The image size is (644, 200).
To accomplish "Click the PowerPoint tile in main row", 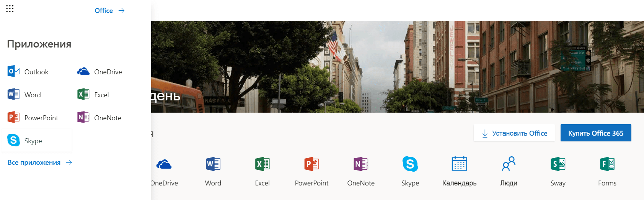I will [x=311, y=171].
